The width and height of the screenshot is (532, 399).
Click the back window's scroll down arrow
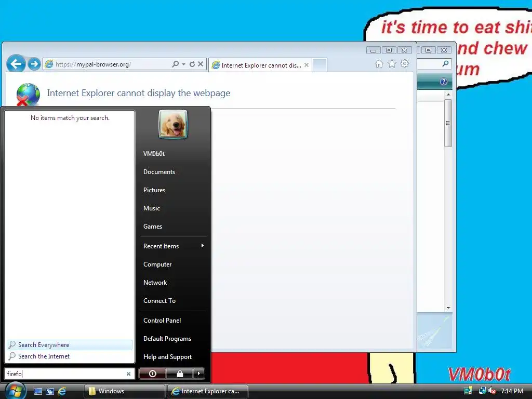tap(448, 308)
